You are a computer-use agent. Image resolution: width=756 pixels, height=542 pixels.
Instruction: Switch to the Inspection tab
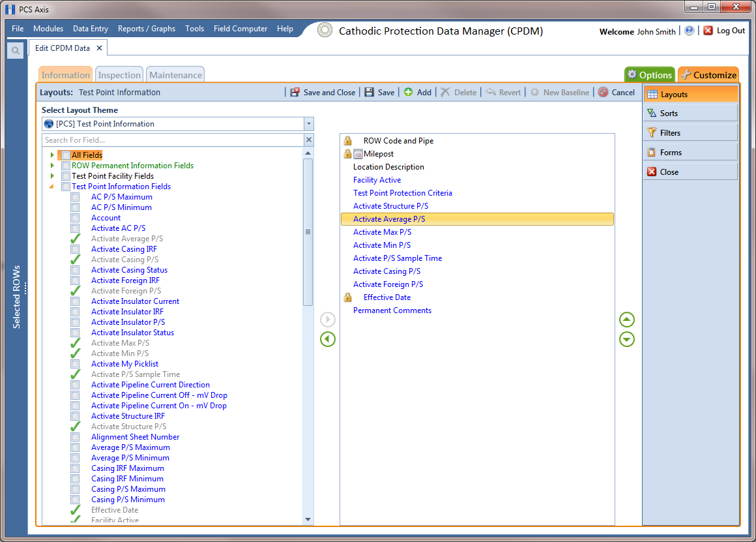click(x=119, y=75)
